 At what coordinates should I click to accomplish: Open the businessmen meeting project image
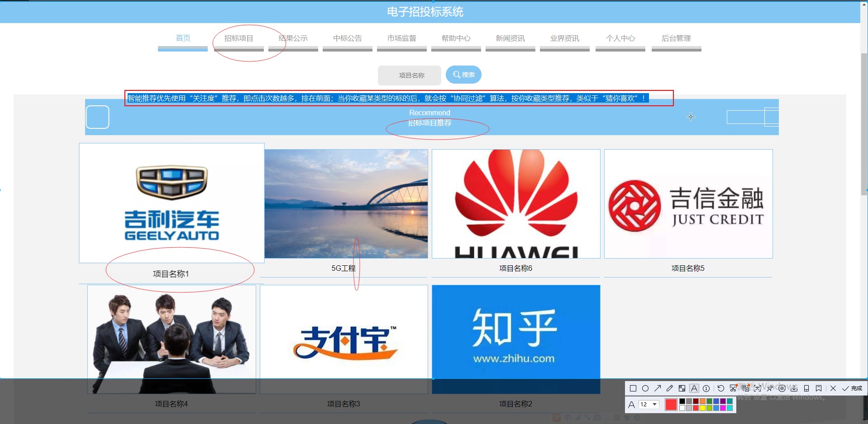tap(172, 339)
